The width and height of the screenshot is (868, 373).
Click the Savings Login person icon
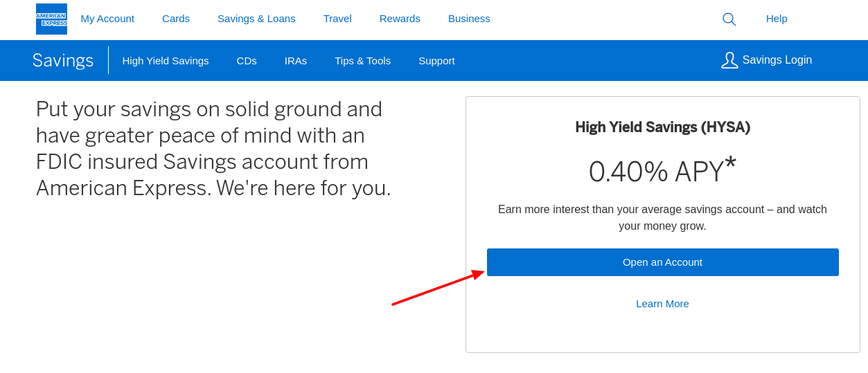click(x=729, y=60)
